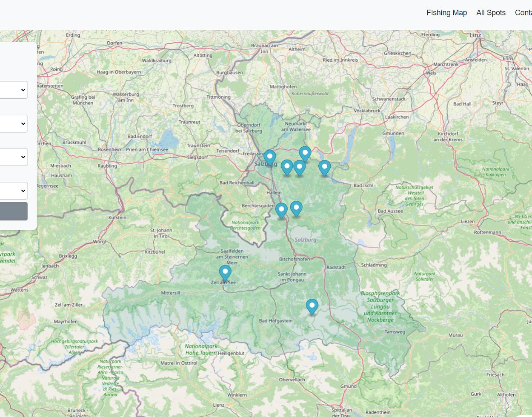Select the northernmost fishing spot marker

point(305,153)
